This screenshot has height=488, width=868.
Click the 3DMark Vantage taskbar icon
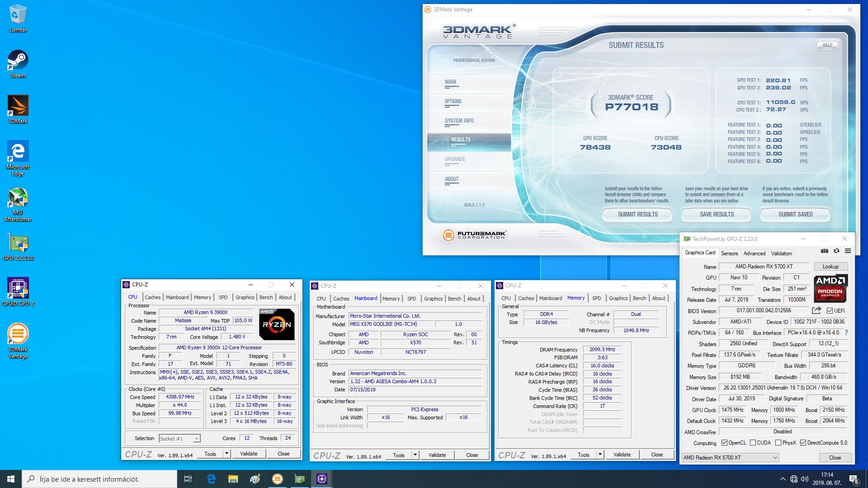(277, 479)
